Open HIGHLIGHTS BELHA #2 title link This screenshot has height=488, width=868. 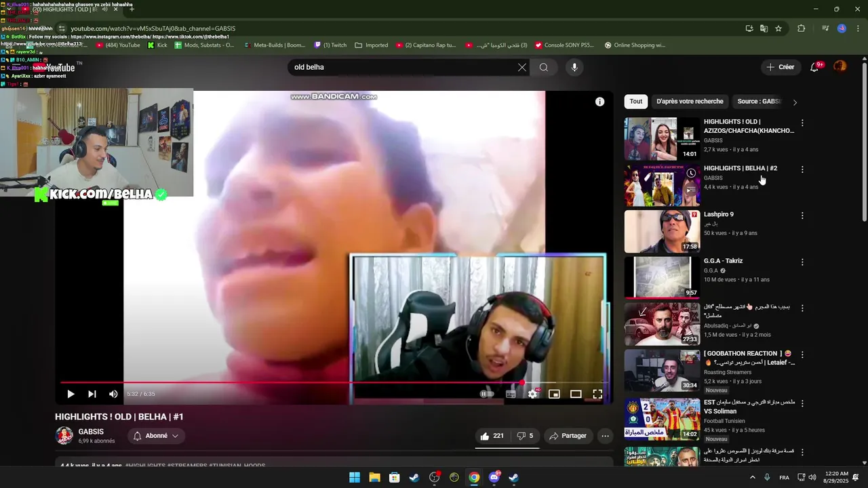[741, 168]
